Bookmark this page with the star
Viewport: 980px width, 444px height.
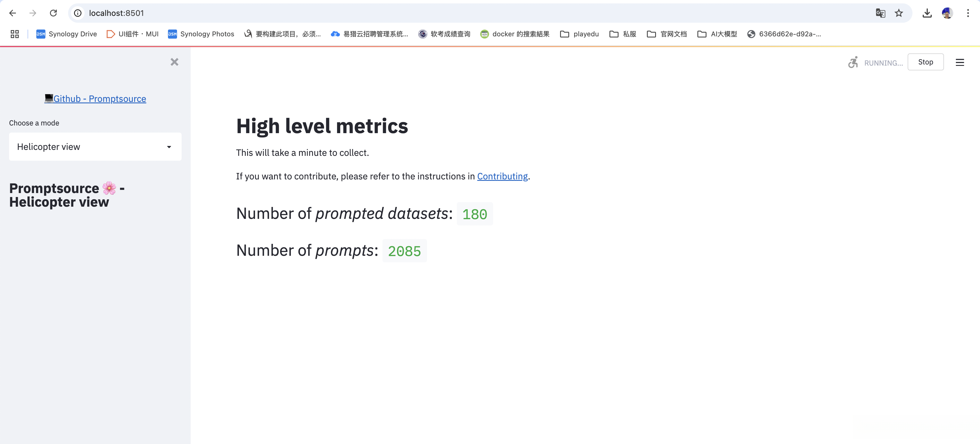click(x=899, y=13)
